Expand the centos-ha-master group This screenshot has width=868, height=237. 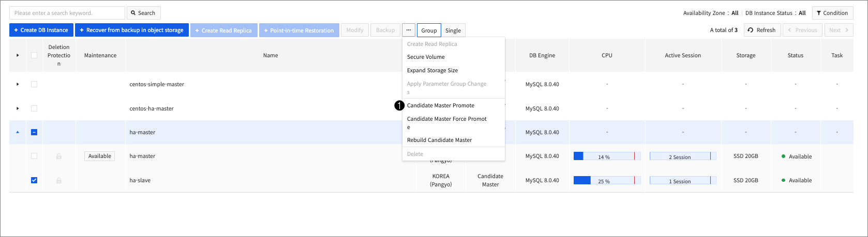coord(18,108)
